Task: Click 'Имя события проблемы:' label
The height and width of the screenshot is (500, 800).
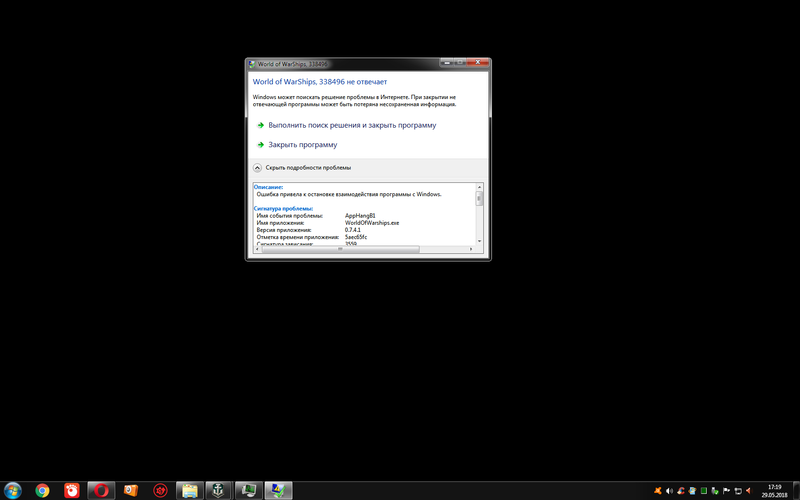Action: coord(290,216)
